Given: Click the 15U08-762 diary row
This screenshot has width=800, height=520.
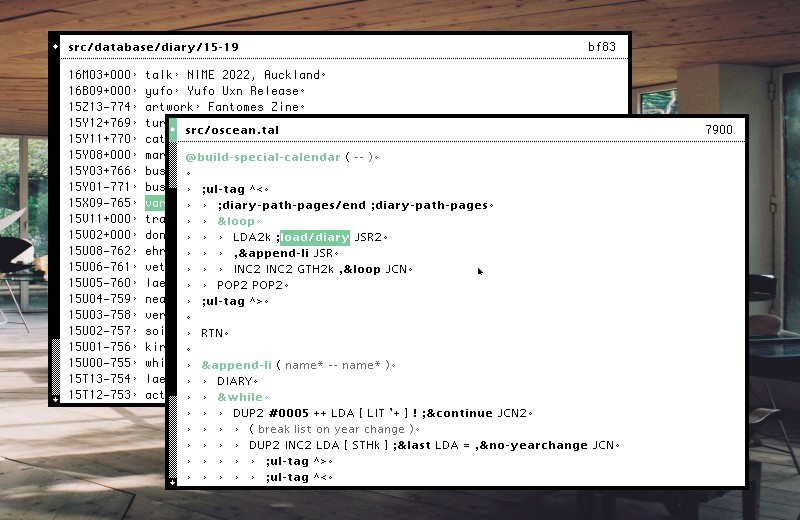Looking at the screenshot, I should point(116,251).
